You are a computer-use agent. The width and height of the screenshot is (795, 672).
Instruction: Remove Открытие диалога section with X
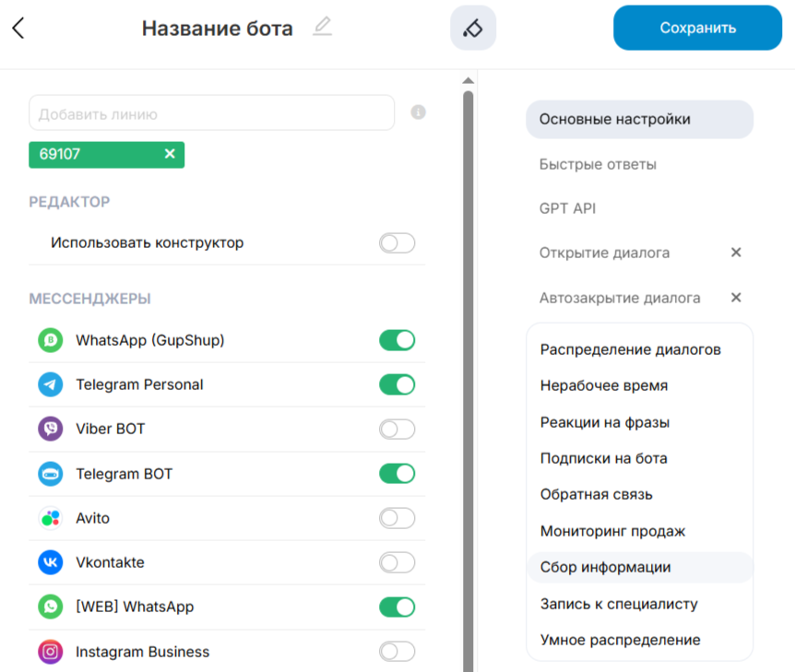tap(736, 253)
